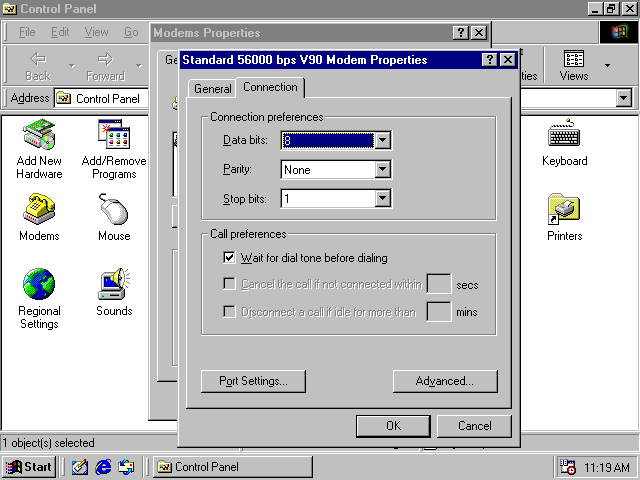
Task: Click help question mark in modem properties title
Action: click(489, 60)
